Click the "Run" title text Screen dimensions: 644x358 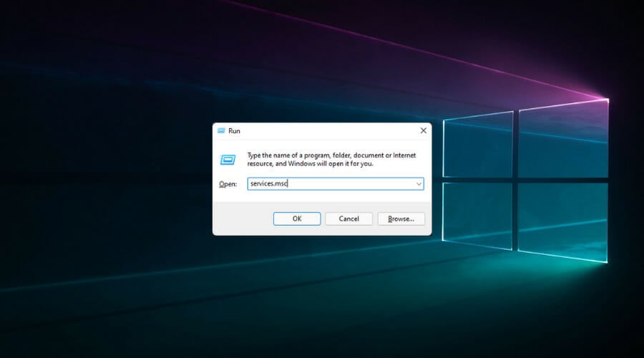tap(234, 131)
